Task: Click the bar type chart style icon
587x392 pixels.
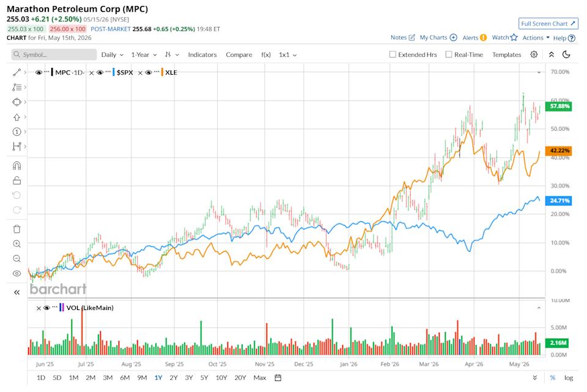Action: click(168, 54)
